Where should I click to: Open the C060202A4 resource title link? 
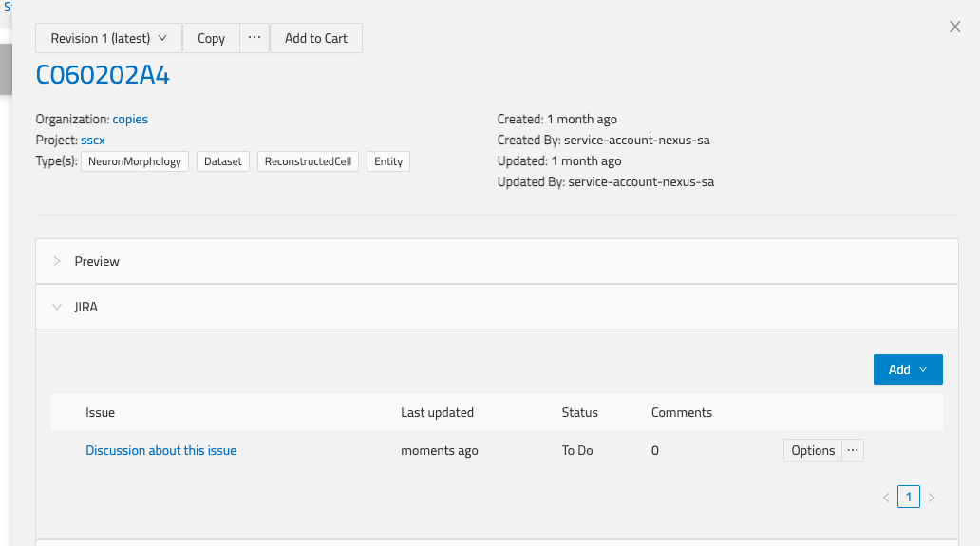103,75
